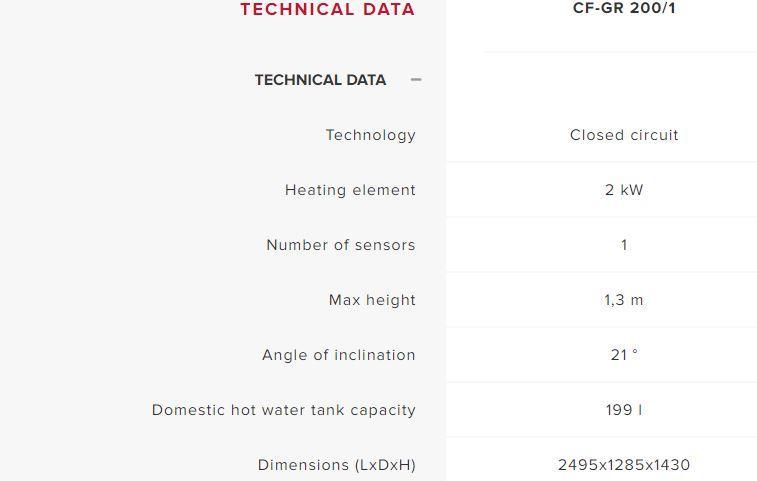Click the red TECHNICAL DATA title
Image resolution: width=757 pixels, height=481 pixels.
pyautogui.click(x=327, y=9)
